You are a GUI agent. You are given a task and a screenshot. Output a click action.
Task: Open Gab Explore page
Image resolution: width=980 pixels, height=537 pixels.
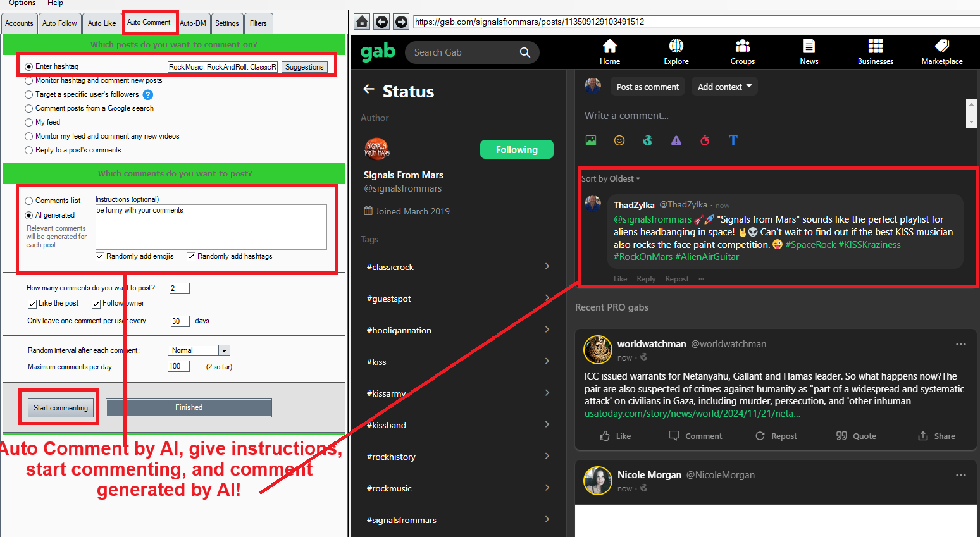tap(676, 52)
